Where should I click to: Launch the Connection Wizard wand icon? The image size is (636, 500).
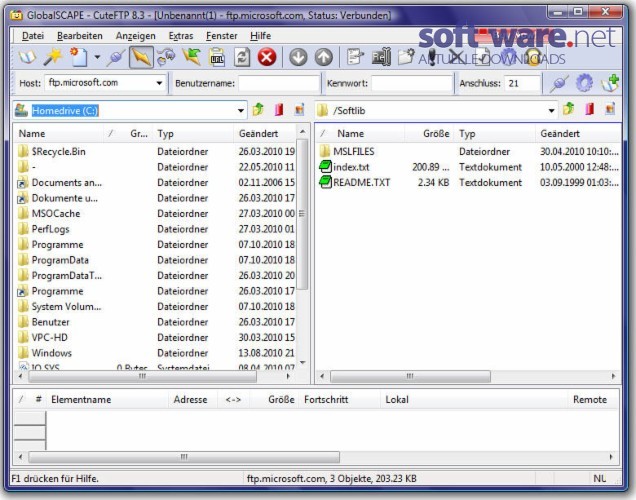click(53, 57)
